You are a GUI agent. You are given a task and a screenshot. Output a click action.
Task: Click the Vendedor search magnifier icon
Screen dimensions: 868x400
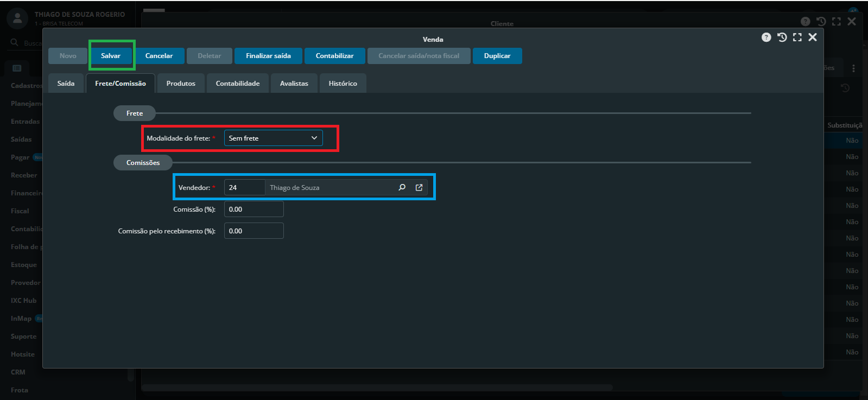click(x=402, y=187)
